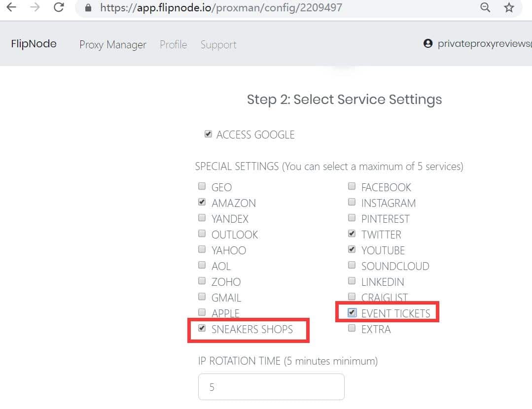Open the zoom magnifier icon in address bar
This screenshot has width=532, height=409.
coord(485,7)
